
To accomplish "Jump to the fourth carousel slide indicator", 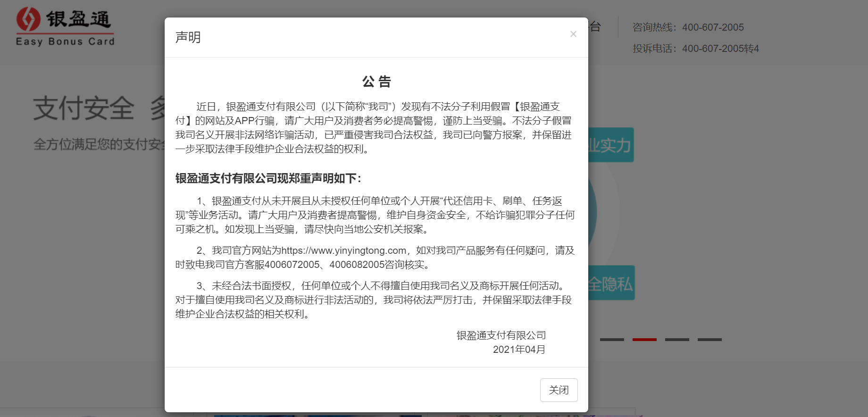I will point(709,340).
